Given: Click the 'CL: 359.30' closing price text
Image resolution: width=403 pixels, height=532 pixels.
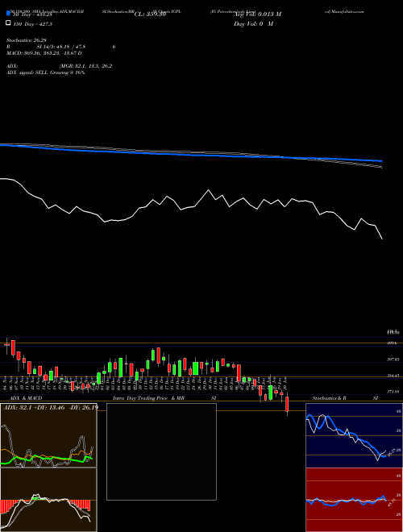Looking at the screenshot, I should [150, 15].
